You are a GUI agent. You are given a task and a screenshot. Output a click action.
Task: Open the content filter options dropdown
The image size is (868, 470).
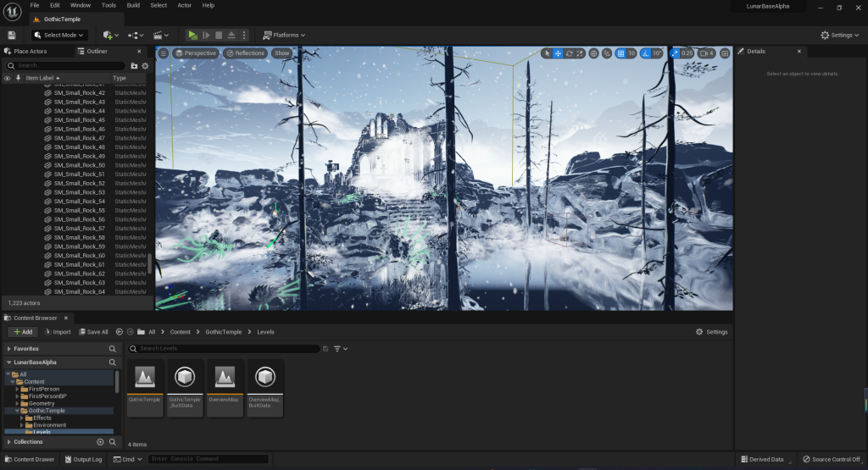pyautogui.click(x=341, y=349)
